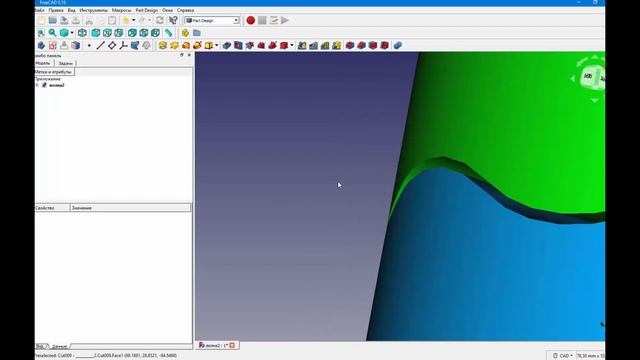Select the Measure distance ruler icon
Image resolution: width=640 pixels, height=360 pixels.
click(168, 33)
